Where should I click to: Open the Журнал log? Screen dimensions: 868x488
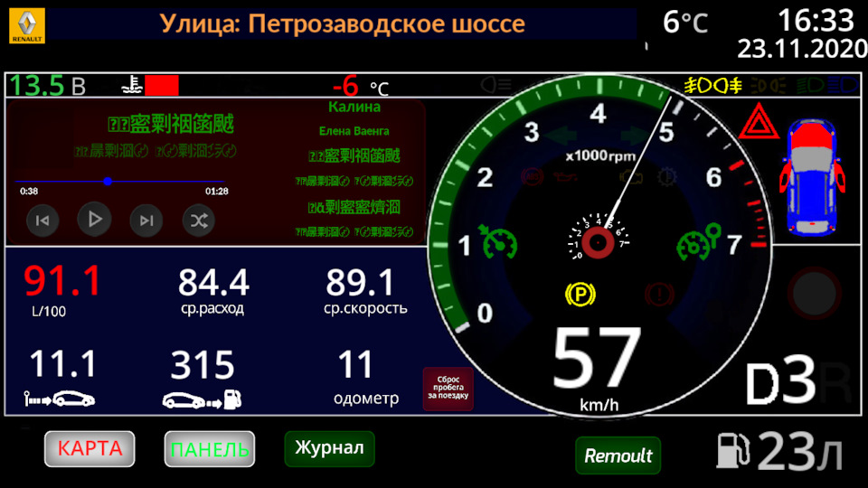[329, 447]
